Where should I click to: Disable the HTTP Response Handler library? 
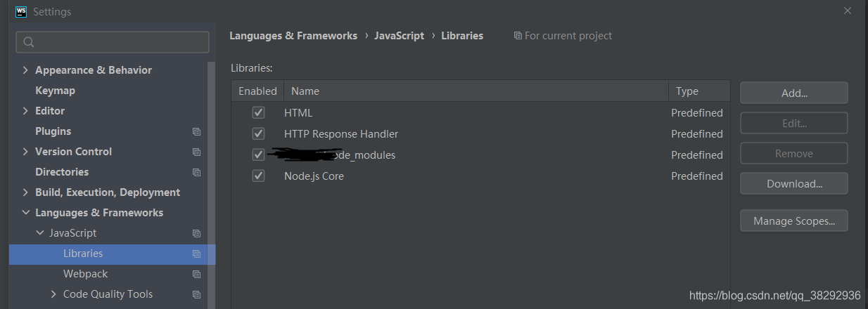(x=259, y=133)
